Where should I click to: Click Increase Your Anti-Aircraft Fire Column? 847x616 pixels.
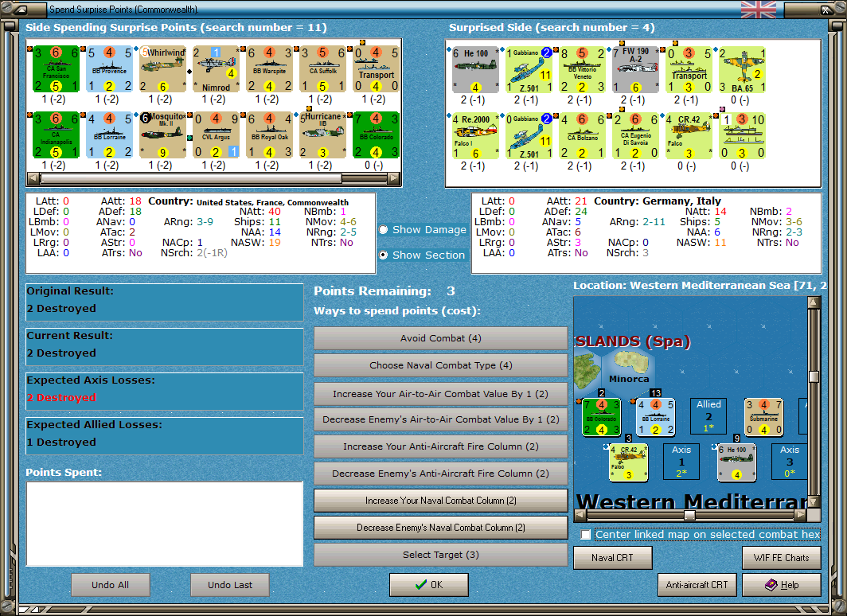441,446
